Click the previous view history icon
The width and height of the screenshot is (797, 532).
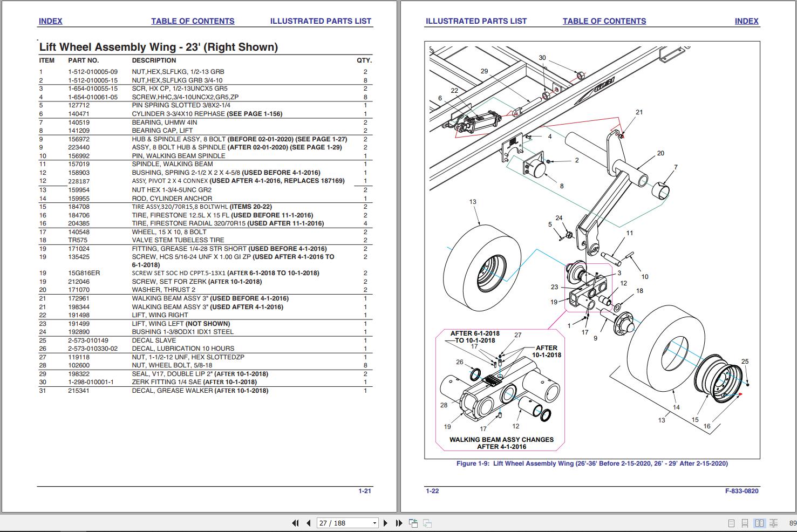(x=413, y=523)
